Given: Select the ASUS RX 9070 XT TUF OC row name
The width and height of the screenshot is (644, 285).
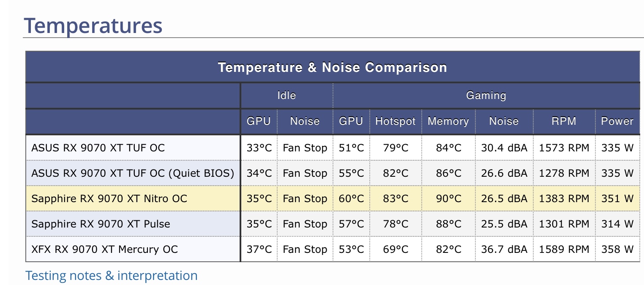Looking at the screenshot, I should pyautogui.click(x=98, y=148).
